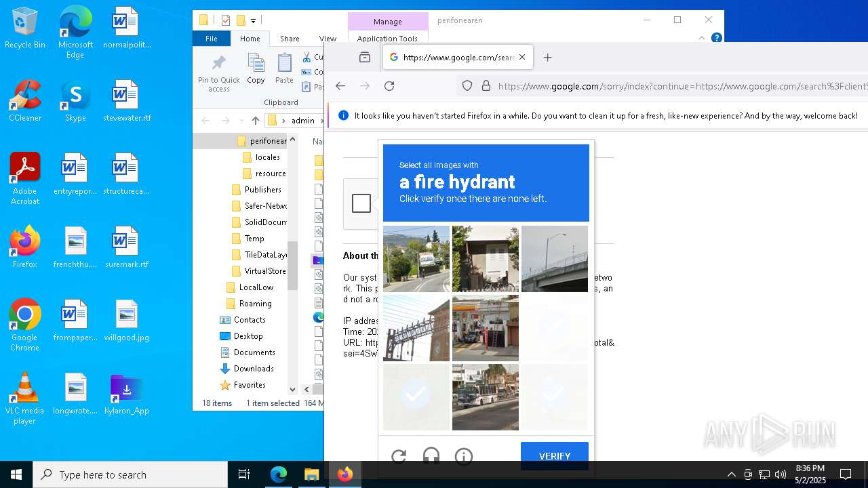Viewport: 868px width, 488px height.
Task: Select the stevewater.rtf desktop file
Action: pos(126,101)
